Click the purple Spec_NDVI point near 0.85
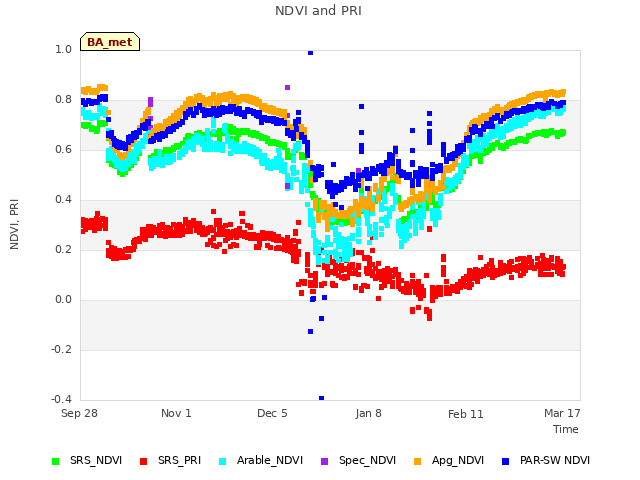The height and width of the screenshot is (480, 640). (287, 87)
